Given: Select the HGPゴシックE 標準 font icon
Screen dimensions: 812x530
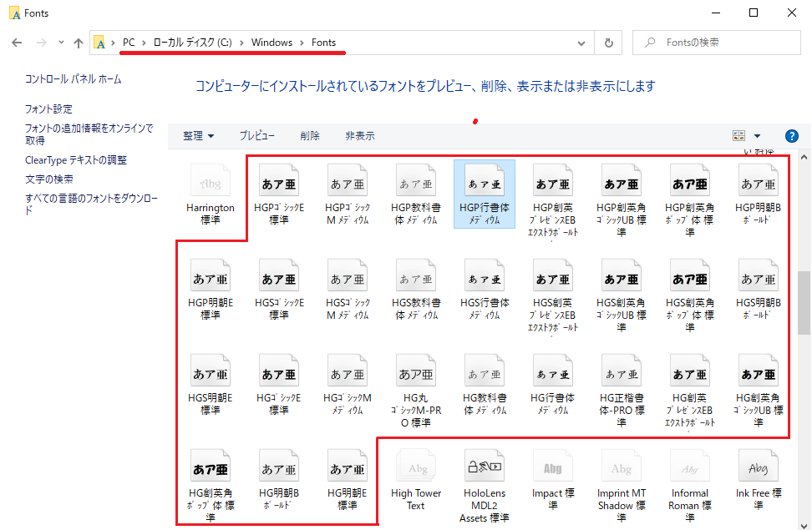Looking at the screenshot, I should tap(279, 180).
